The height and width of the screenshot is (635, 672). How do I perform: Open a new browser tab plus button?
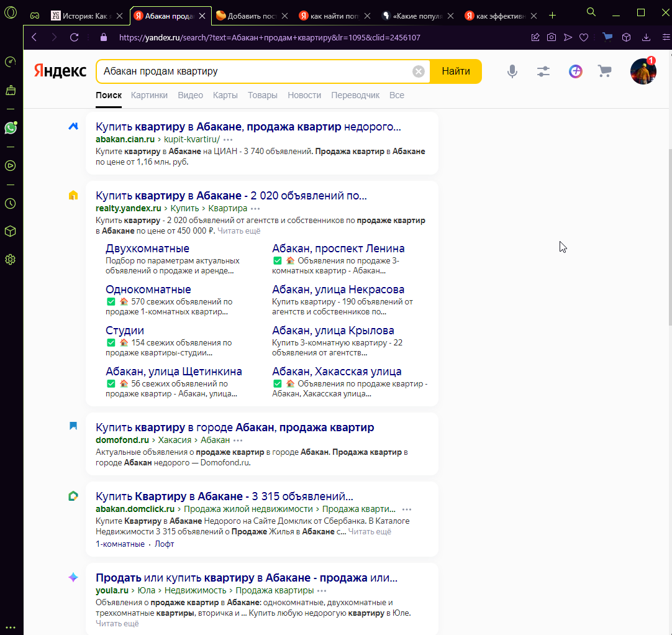click(552, 16)
